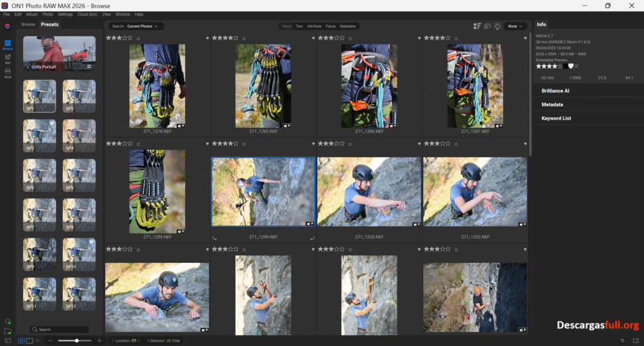Click minus icon to decrease thumbnail size
Screen dimensions: 644x346
tap(50, 341)
